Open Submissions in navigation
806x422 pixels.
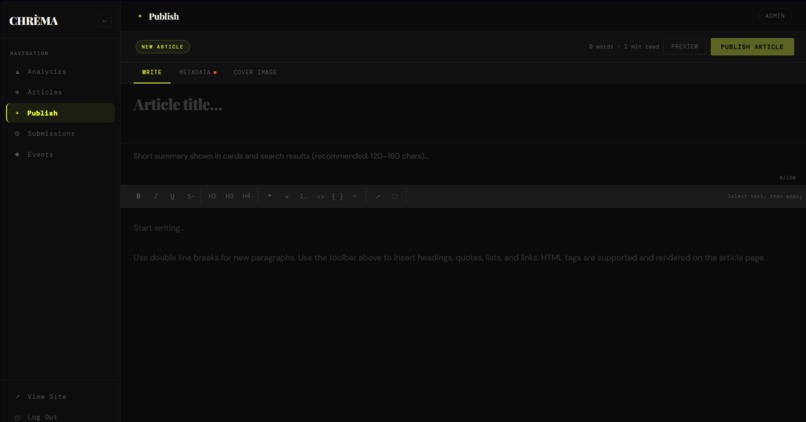click(60, 134)
